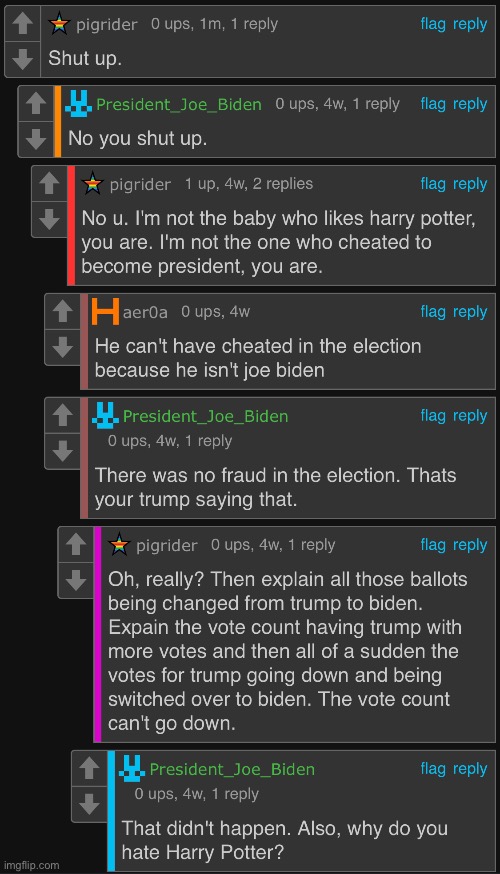Viewport: 500px width, 874px height.
Task: Open President_Joe_Biden's blue bunny avatar in last comment
Action: click(132, 769)
